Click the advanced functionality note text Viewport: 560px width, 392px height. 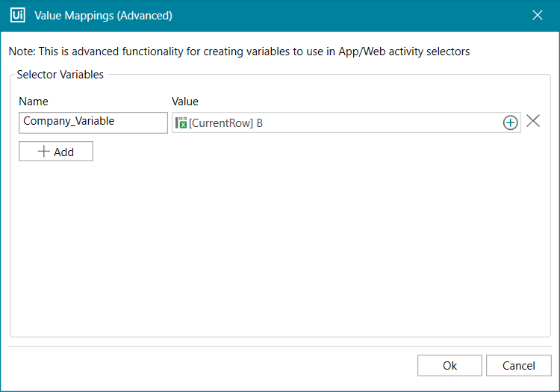(239, 52)
